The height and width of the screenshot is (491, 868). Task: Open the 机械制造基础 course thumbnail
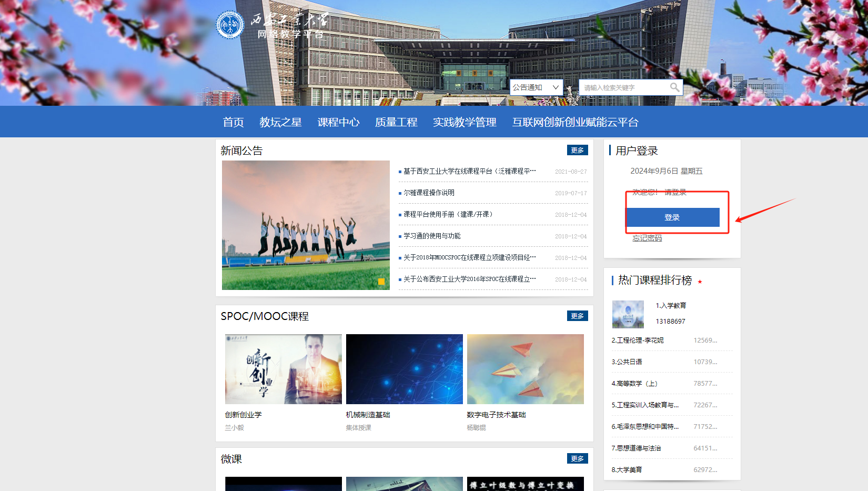(x=405, y=369)
